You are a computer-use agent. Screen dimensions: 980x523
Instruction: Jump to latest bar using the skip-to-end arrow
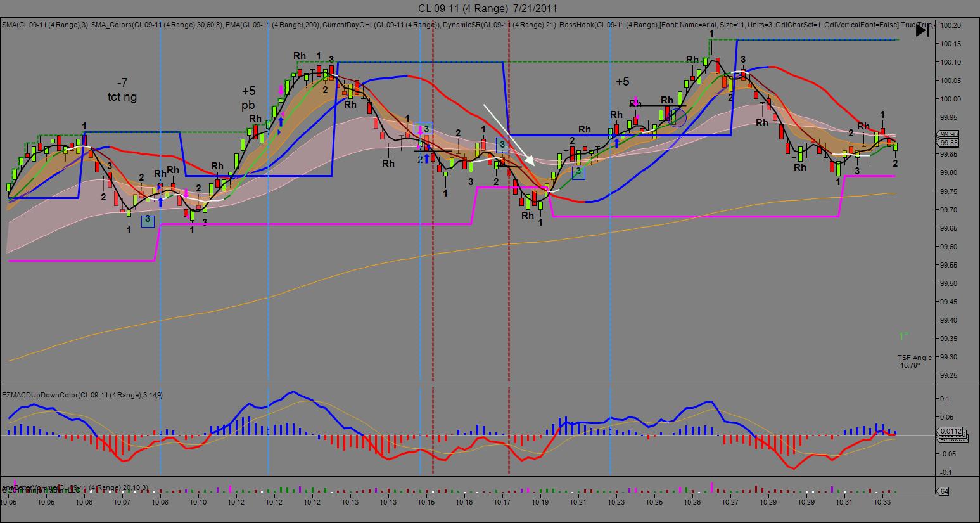923,29
